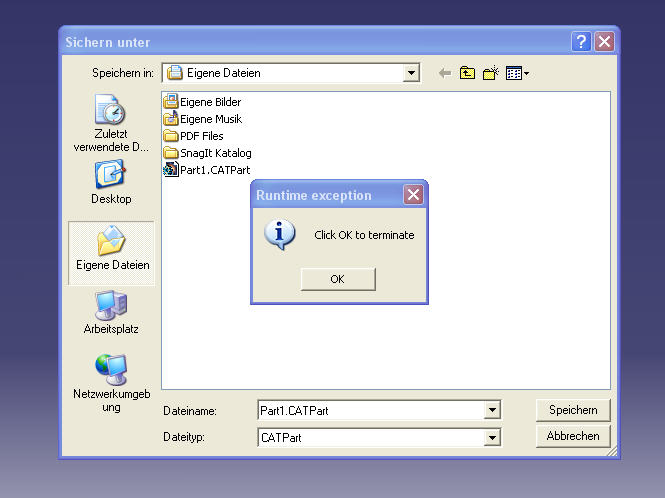Click the Speichern button
Screen dimensions: 665x498
tap(573, 410)
